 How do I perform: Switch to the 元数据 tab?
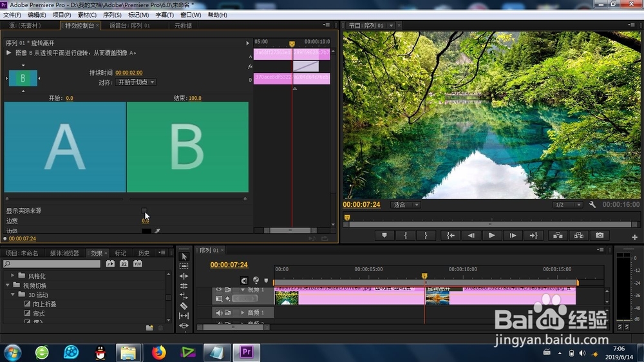[183, 26]
